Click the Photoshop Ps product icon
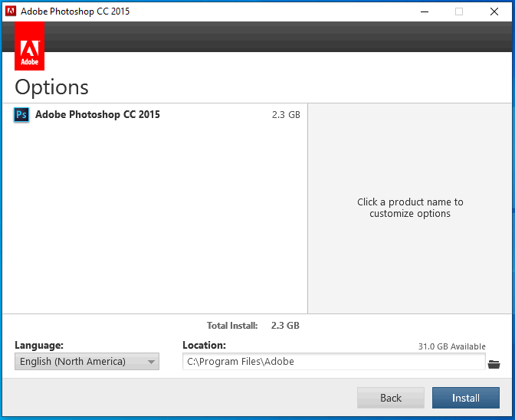The width and height of the screenshot is (515, 420). [x=21, y=115]
